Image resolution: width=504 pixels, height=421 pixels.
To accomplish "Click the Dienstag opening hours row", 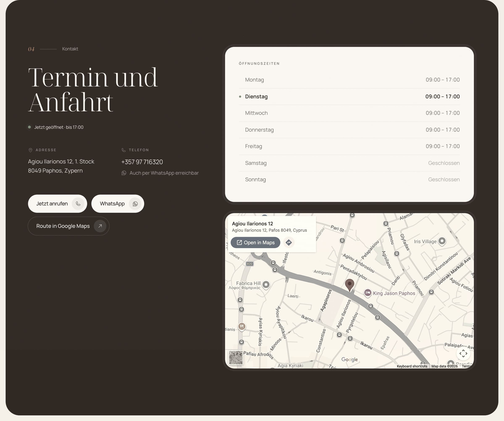I will (x=349, y=97).
